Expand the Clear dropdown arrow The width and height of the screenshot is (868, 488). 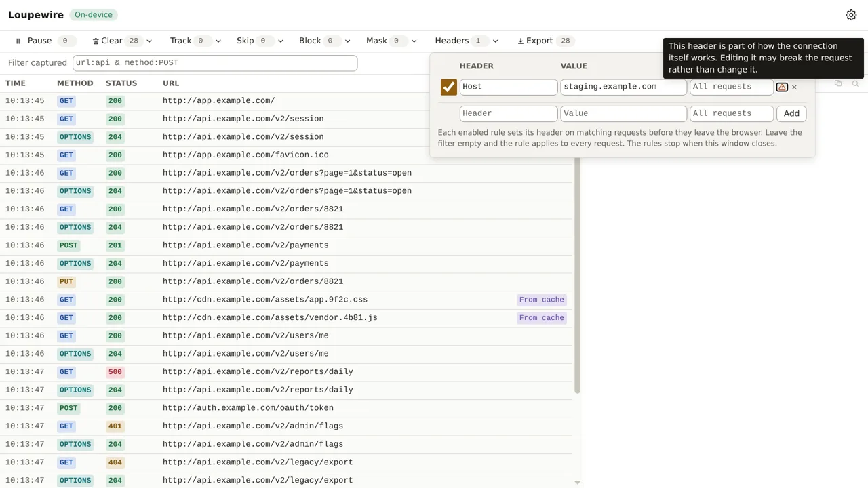pyautogui.click(x=149, y=41)
